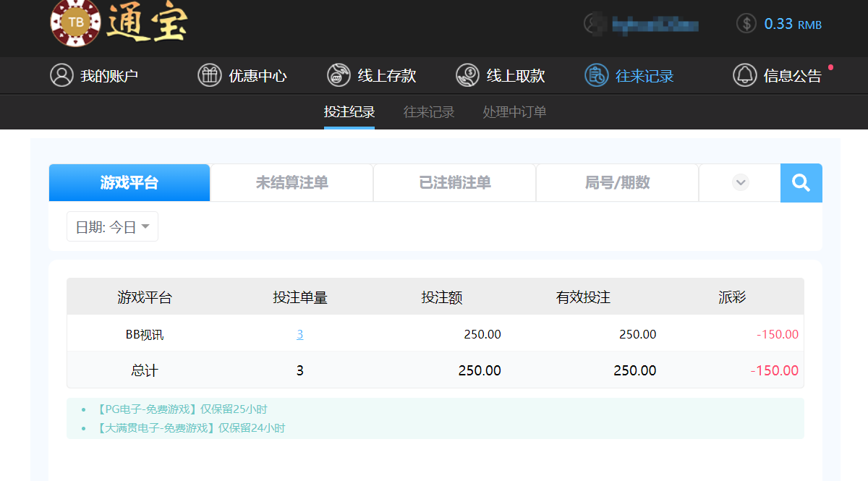
Task: Click the 往来记录 records icon in navbar
Action: coord(596,75)
